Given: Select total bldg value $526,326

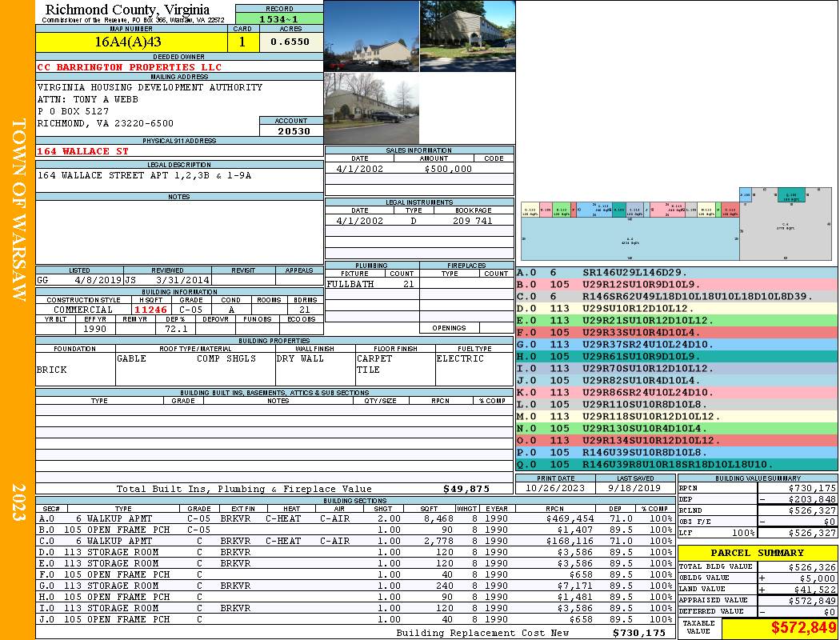Looking at the screenshot, I should pos(812,566).
